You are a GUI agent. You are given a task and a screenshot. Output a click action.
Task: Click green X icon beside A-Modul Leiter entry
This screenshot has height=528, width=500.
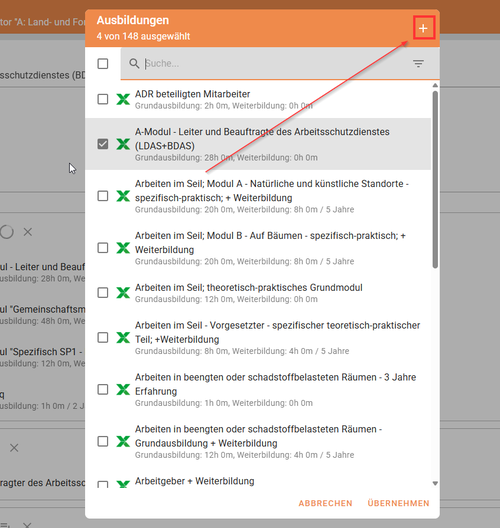click(123, 144)
